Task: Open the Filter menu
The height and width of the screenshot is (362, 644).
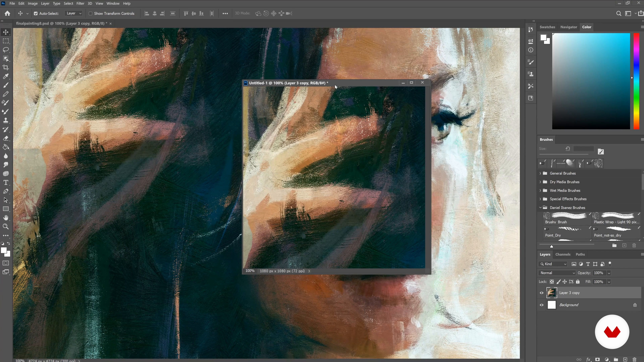Action: pos(80,4)
